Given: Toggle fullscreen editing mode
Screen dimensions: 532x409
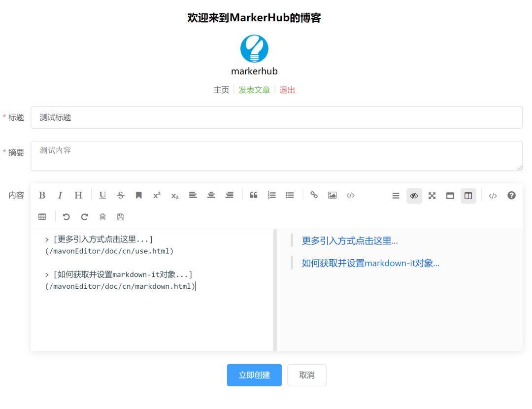Looking at the screenshot, I should [x=432, y=195].
